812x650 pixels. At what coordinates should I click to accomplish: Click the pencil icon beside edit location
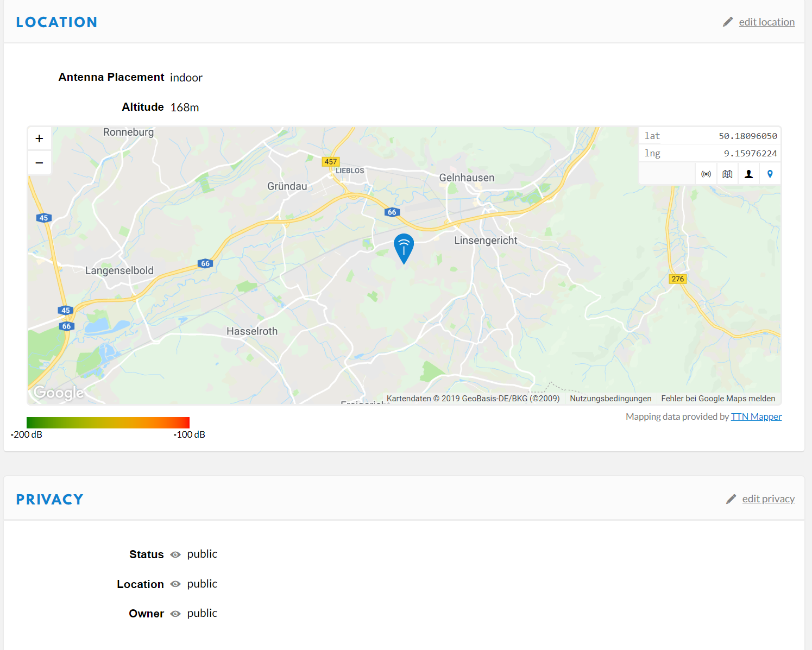point(728,22)
